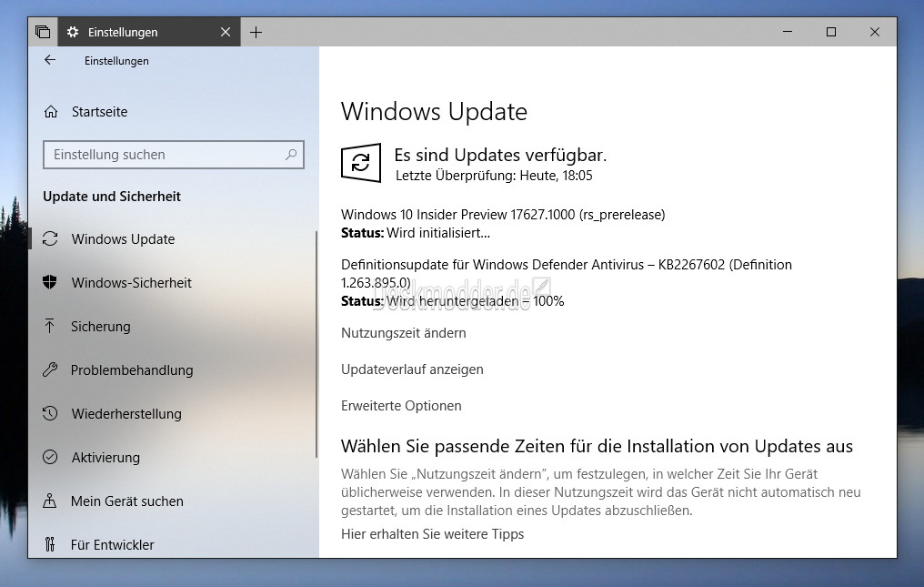924x587 pixels.
Task: Click 'Wird heruntergeladen – 100%' status
Action: [x=476, y=301]
